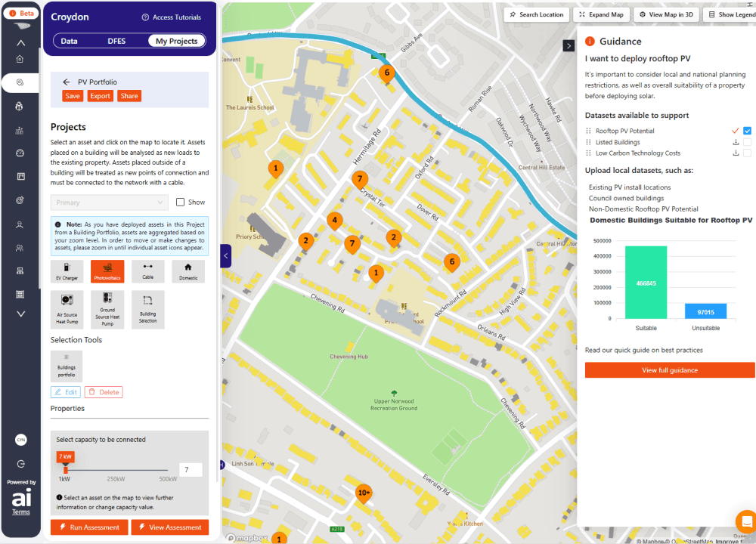Select the Domestic asset tool
Screen dimensions: 756x544
tap(188, 271)
